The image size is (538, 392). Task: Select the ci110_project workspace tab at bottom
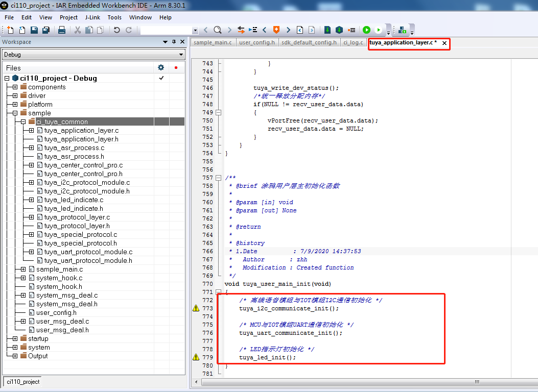[x=23, y=382]
